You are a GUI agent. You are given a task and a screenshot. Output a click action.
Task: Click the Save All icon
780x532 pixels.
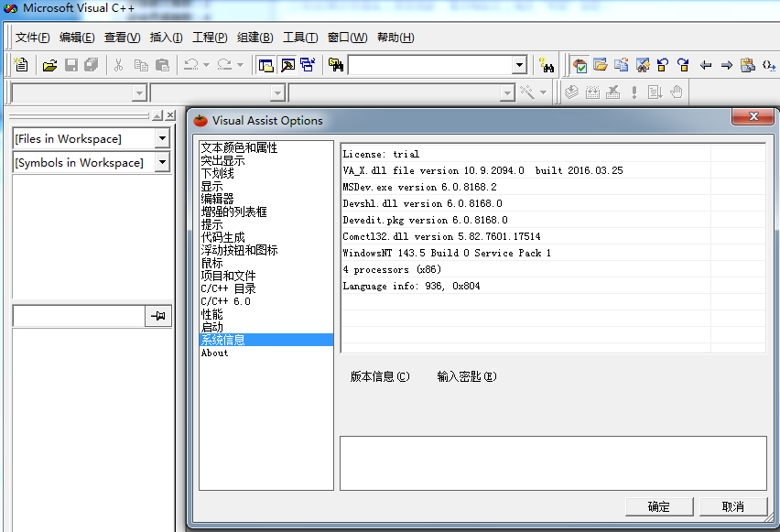pyautogui.click(x=91, y=65)
